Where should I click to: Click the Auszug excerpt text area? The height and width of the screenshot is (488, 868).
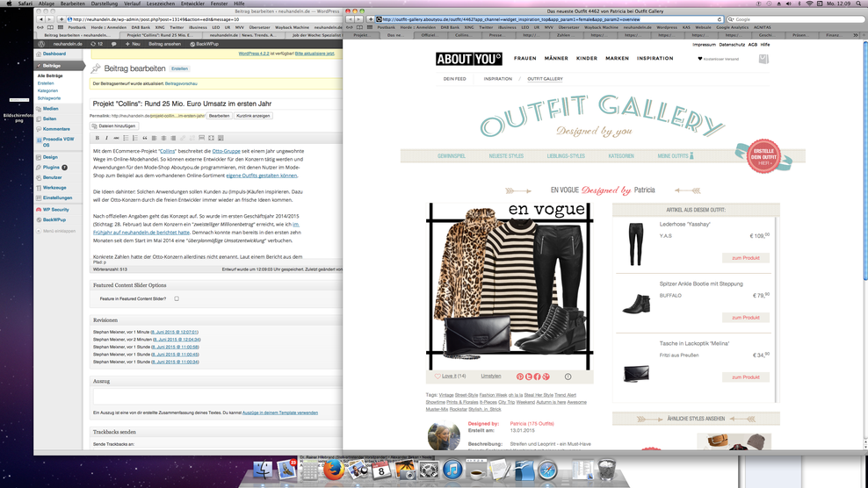point(218,397)
